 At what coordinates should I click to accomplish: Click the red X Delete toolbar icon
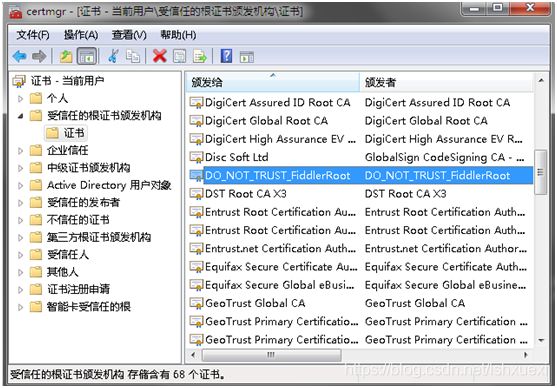coord(160,56)
